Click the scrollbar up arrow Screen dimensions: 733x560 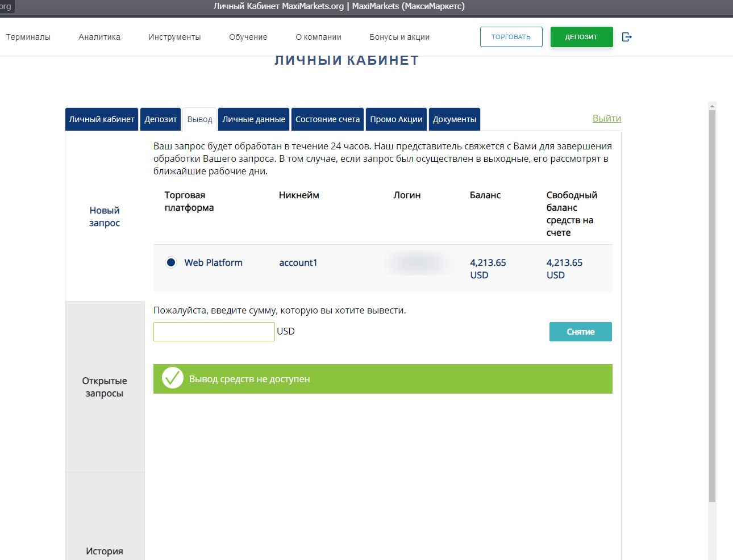click(712, 106)
